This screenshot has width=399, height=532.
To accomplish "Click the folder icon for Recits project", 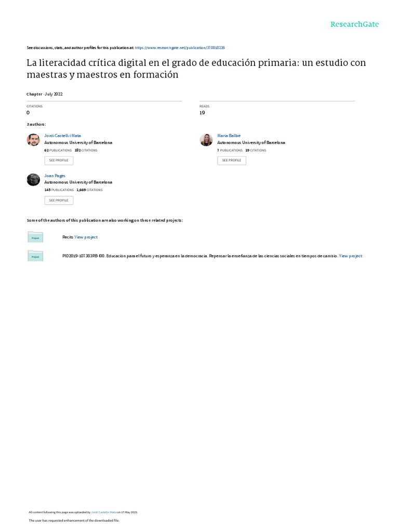I will pos(35,237).
